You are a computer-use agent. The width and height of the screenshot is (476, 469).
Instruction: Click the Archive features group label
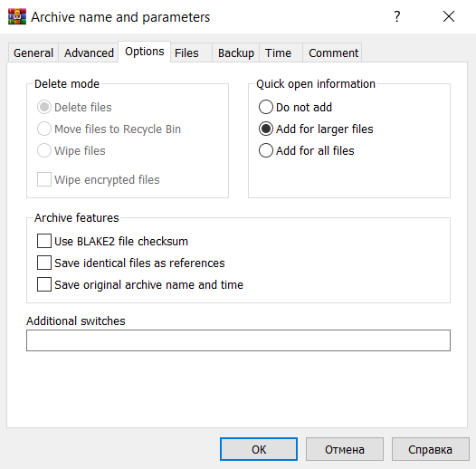pos(77,218)
